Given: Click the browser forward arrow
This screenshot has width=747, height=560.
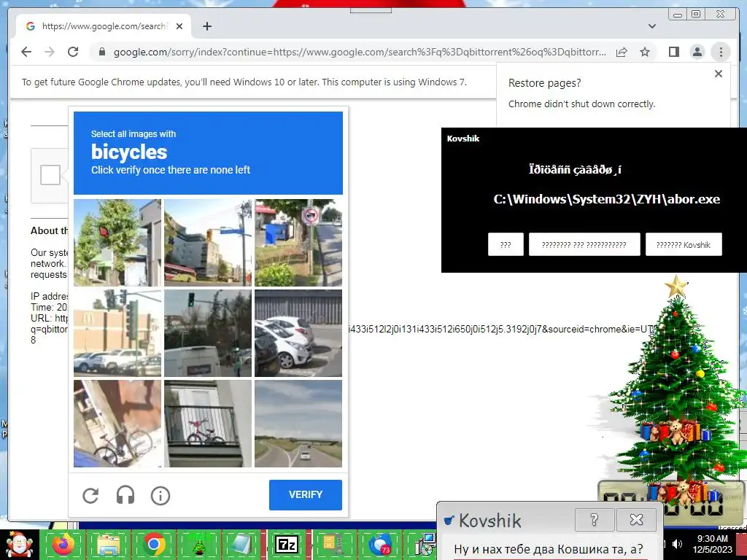Looking at the screenshot, I should click(x=50, y=52).
